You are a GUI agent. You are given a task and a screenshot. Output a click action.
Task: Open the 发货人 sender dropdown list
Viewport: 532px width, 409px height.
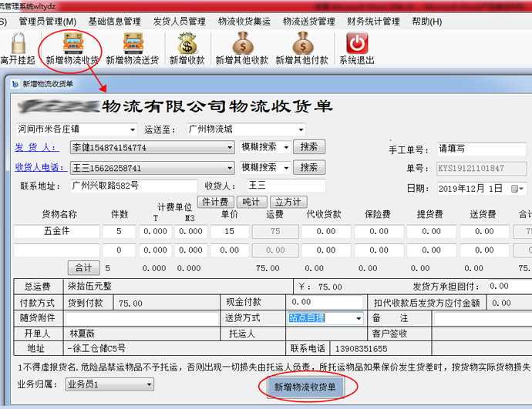pyautogui.click(x=230, y=147)
